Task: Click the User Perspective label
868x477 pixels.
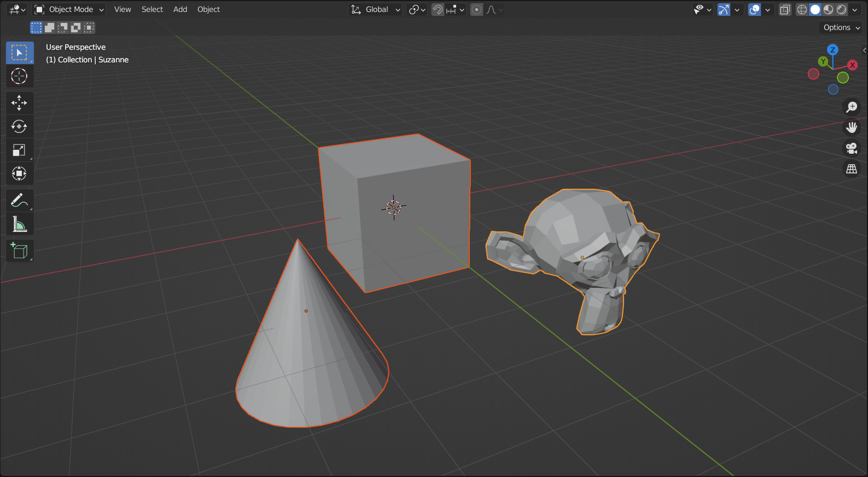Action: [76, 47]
